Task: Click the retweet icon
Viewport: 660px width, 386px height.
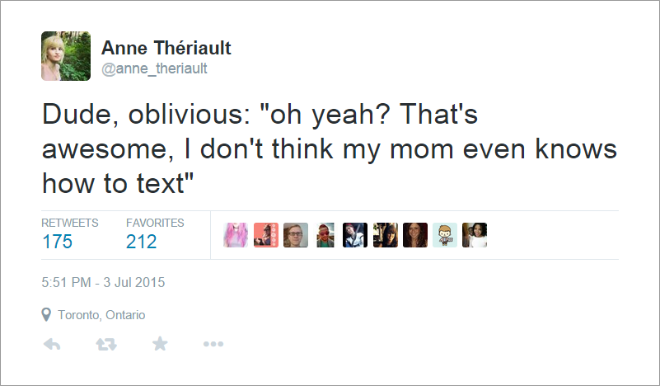Action: click(x=106, y=344)
